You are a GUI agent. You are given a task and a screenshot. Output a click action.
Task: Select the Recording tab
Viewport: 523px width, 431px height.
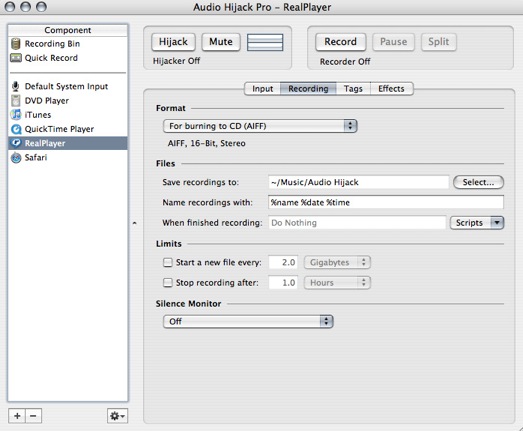tap(308, 89)
